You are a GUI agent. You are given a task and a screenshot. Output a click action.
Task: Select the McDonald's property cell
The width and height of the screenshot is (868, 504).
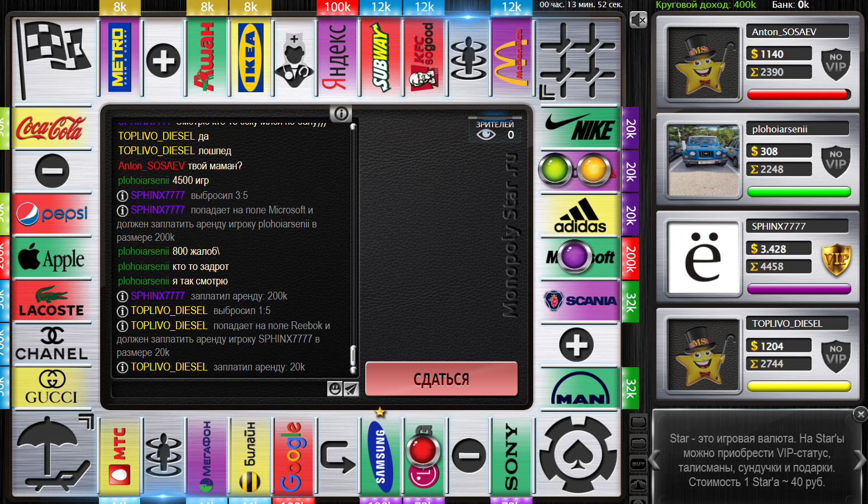[512, 58]
